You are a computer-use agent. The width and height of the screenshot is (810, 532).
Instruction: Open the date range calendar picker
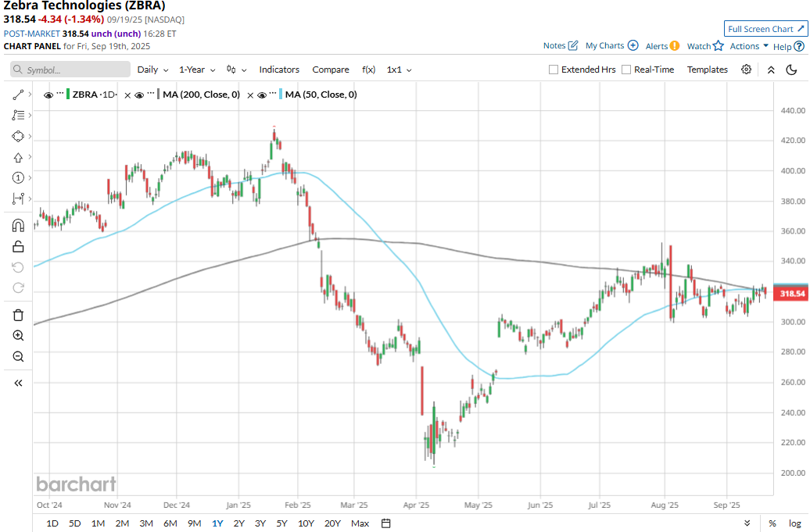(x=386, y=523)
